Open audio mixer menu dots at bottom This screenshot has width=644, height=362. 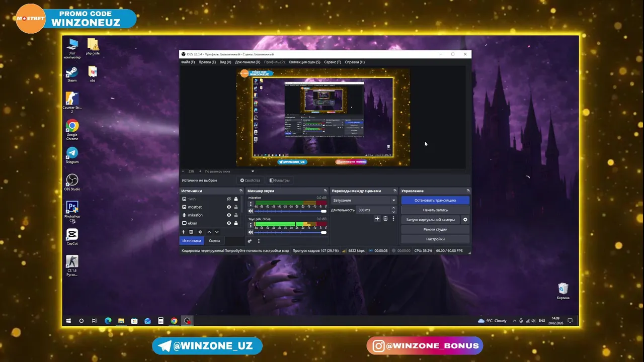(x=259, y=241)
